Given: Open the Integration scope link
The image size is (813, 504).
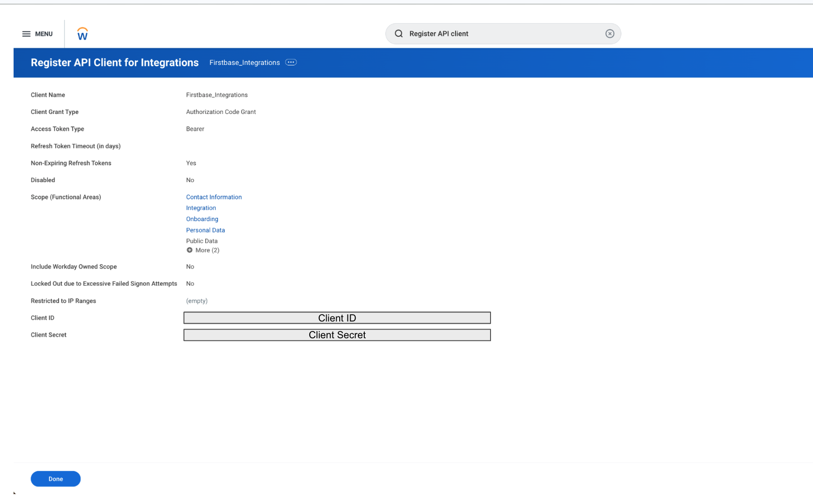Looking at the screenshot, I should click(201, 208).
